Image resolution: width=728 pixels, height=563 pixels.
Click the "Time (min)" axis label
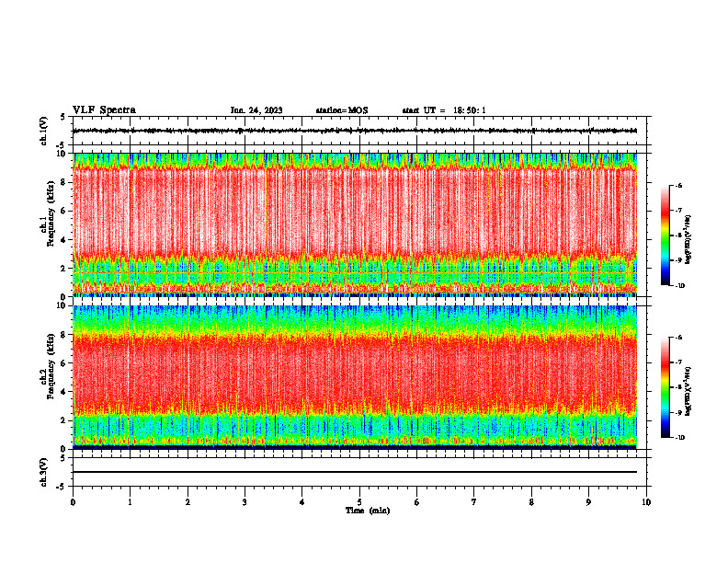[x=368, y=511]
